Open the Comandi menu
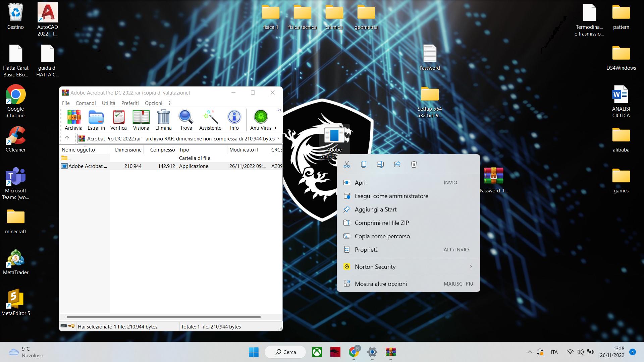 pyautogui.click(x=86, y=103)
